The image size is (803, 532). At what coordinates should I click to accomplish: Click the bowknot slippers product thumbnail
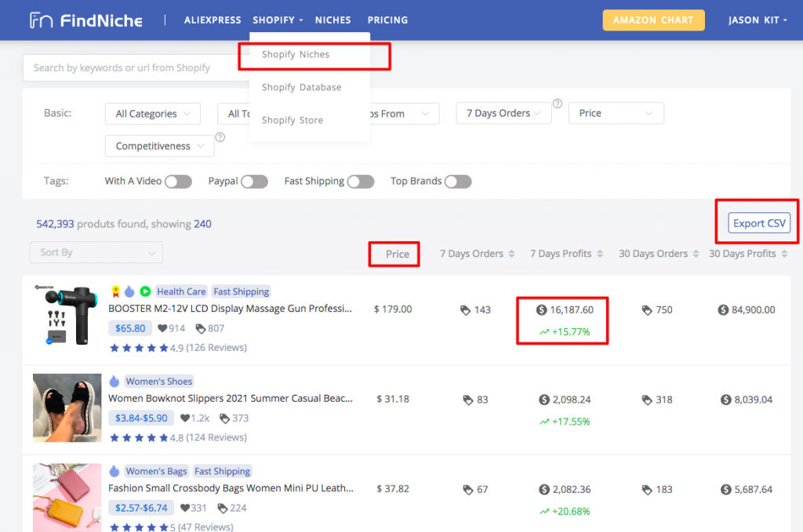coord(67,407)
